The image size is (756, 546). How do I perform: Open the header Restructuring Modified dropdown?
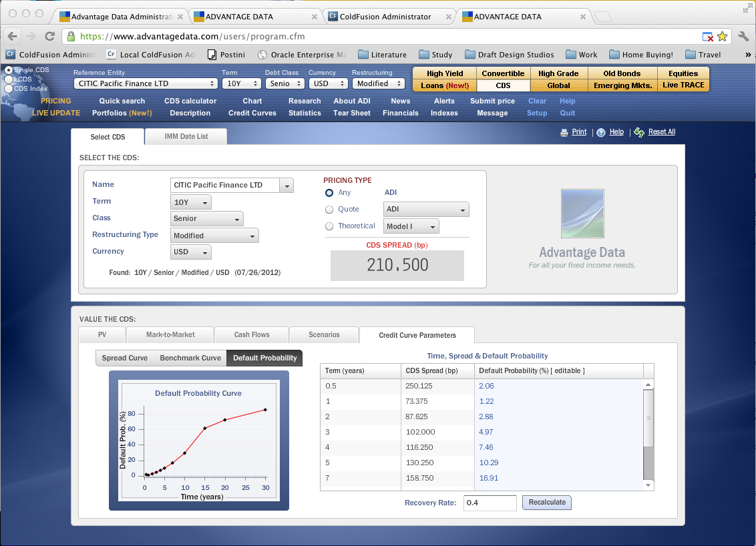click(379, 83)
